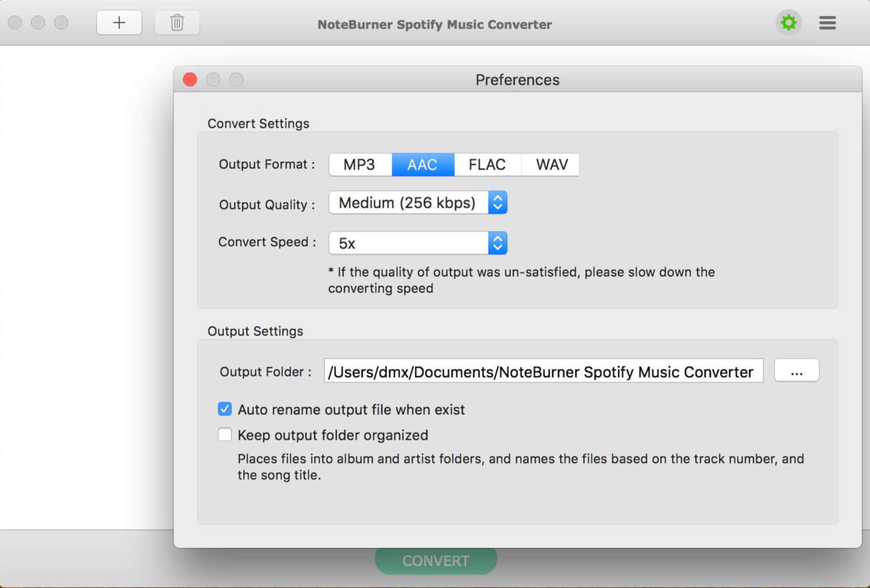870x588 pixels.
Task: Click the 'Output Format :' label
Action: click(x=267, y=164)
